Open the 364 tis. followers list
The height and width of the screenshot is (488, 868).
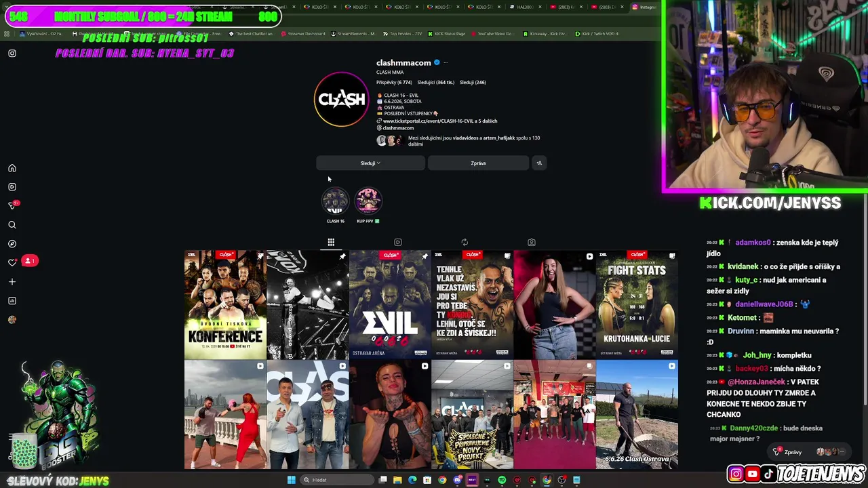[435, 82]
